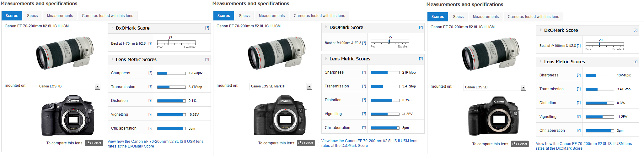Open Measurements tab in EOS 7D panel
The height and width of the screenshot is (156, 644).
pyautogui.click(x=60, y=16)
